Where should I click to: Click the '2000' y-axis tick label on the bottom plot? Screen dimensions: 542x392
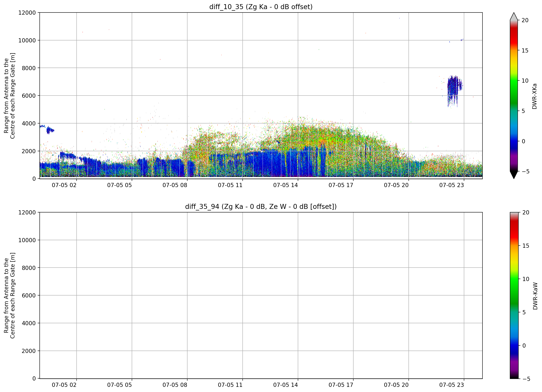click(29, 351)
